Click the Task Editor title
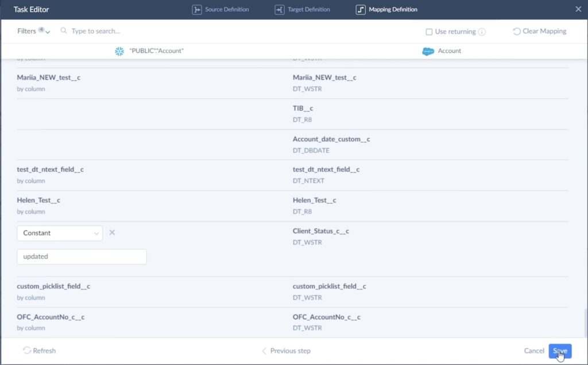Image resolution: width=588 pixels, height=365 pixels. tap(31, 9)
